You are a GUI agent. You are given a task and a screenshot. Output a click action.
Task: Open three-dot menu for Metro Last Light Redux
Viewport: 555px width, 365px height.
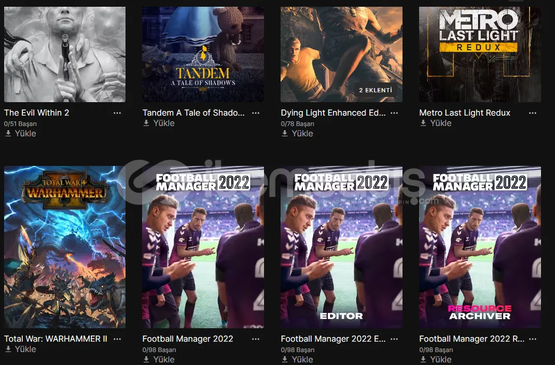pyautogui.click(x=532, y=113)
